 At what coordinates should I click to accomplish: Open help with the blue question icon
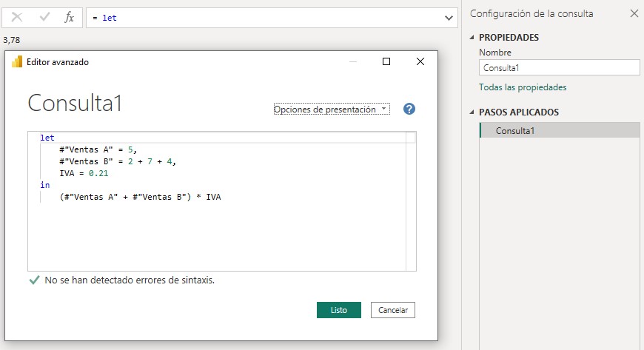(x=409, y=109)
